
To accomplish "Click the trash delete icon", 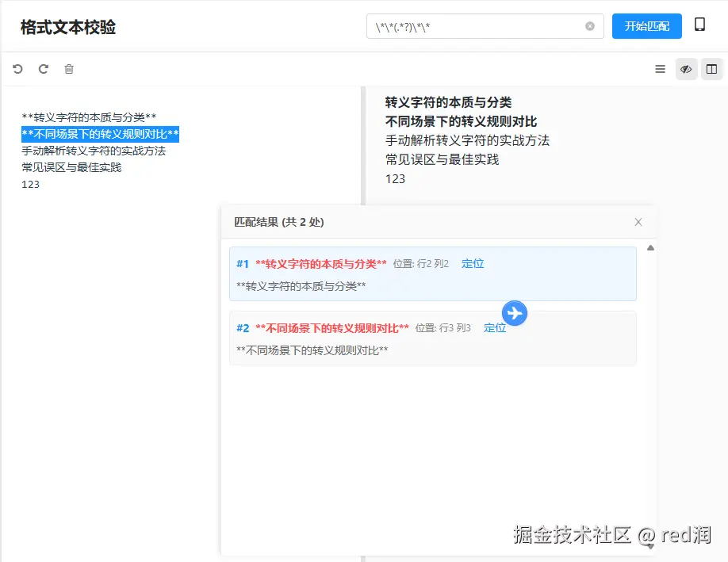I will [x=69, y=69].
